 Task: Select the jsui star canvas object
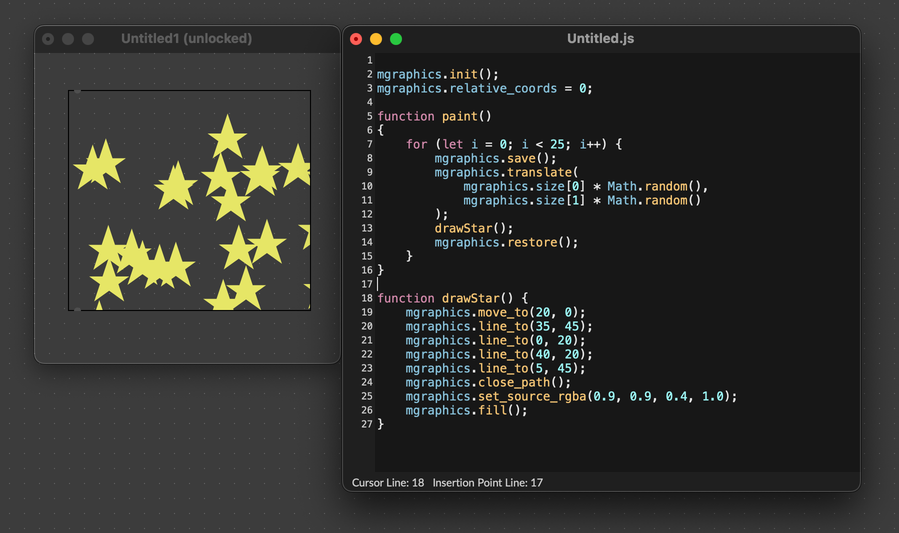coord(189,200)
